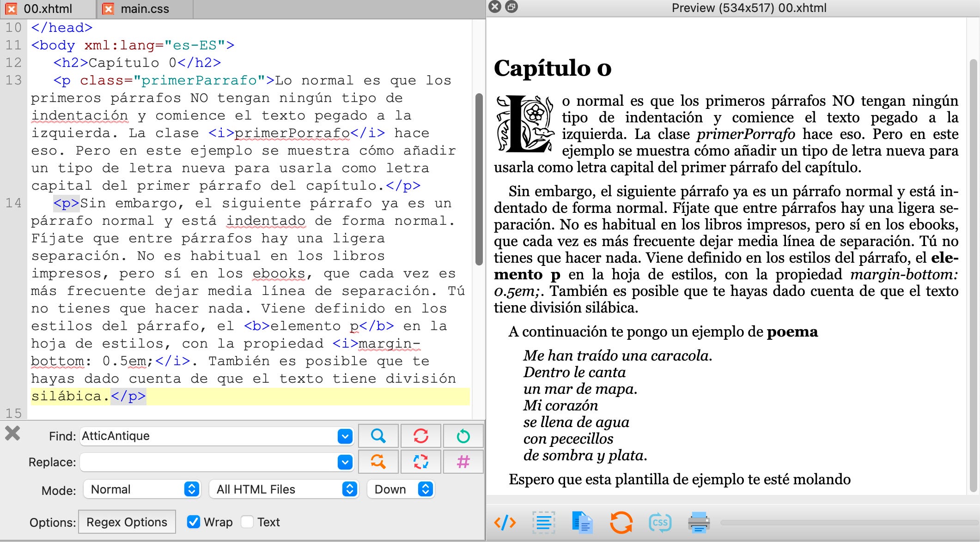
Task: Click the red Replace arrows button
Action: (x=420, y=436)
